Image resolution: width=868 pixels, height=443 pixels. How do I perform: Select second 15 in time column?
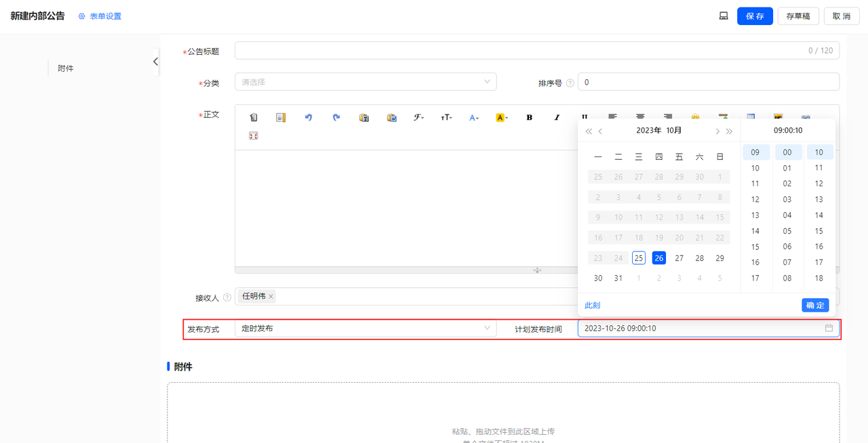pos(819,231)
